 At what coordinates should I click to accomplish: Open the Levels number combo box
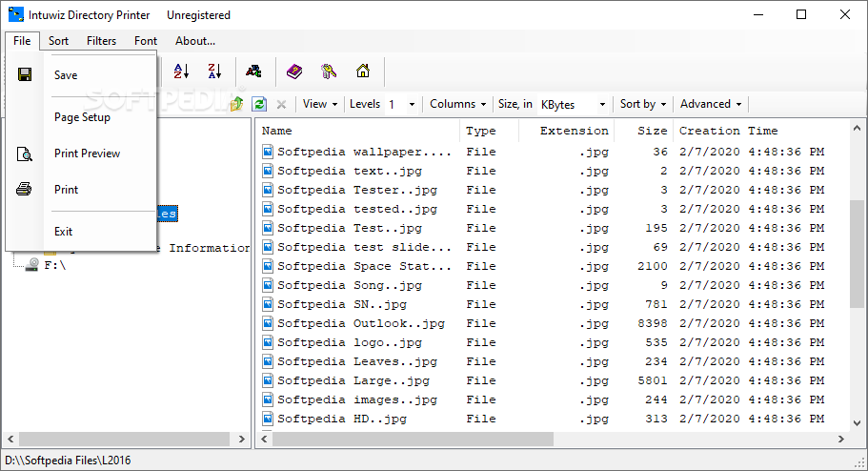pos(401,104)
